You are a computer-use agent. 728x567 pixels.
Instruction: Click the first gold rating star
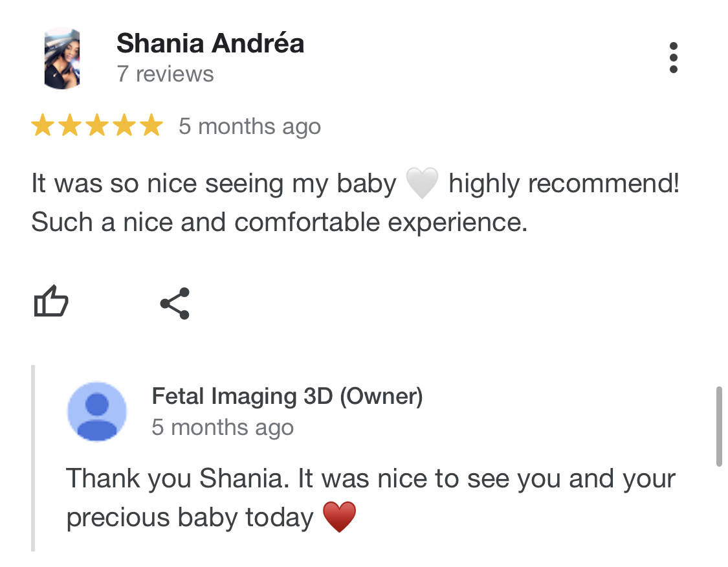42,126
